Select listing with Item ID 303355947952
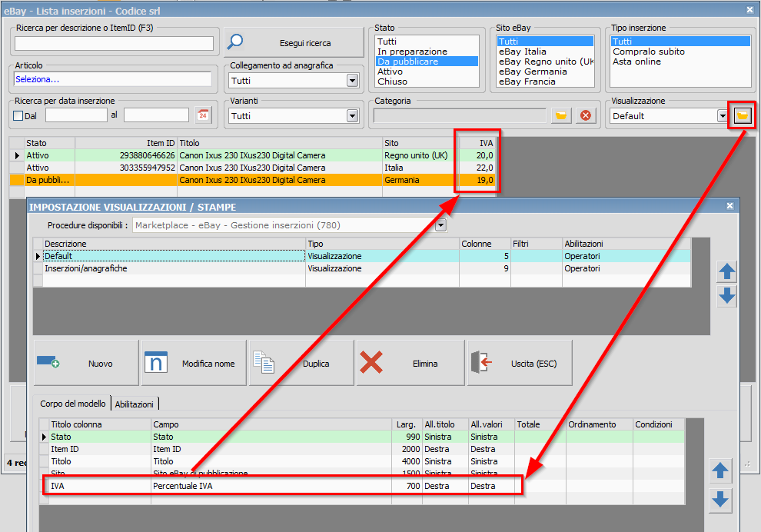Image resolution: width=761 pixels, height=532 pixels. 252,168
